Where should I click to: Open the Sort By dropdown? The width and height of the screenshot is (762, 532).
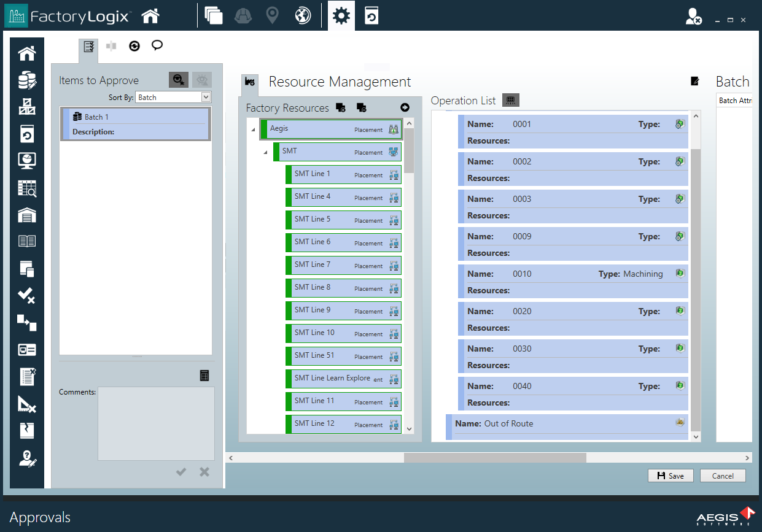point(173,97)
